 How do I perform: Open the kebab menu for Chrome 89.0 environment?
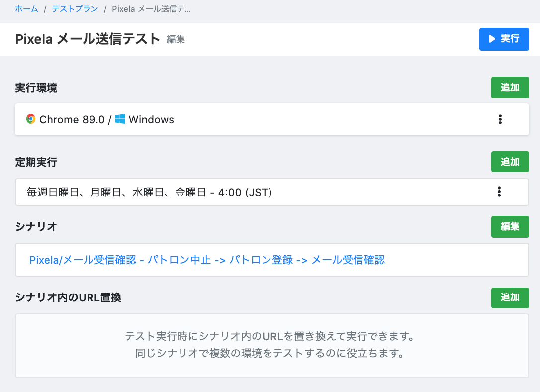pos(500,119)
